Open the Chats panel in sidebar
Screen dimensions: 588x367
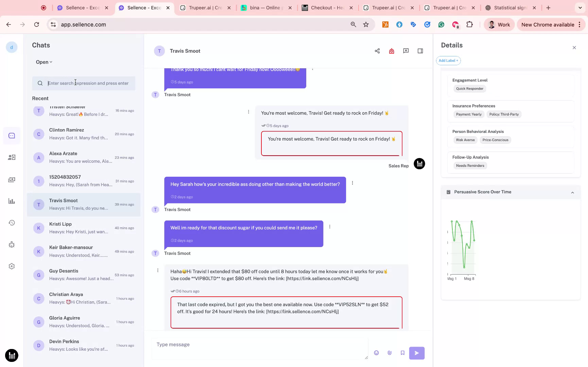pos(12,135)
